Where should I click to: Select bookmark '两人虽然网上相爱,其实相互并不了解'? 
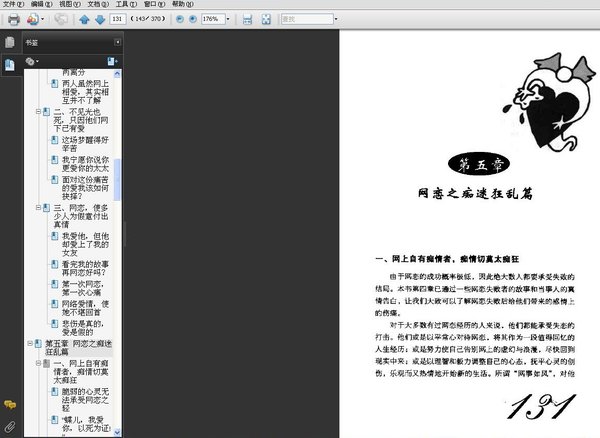click(x=85, y=92)
